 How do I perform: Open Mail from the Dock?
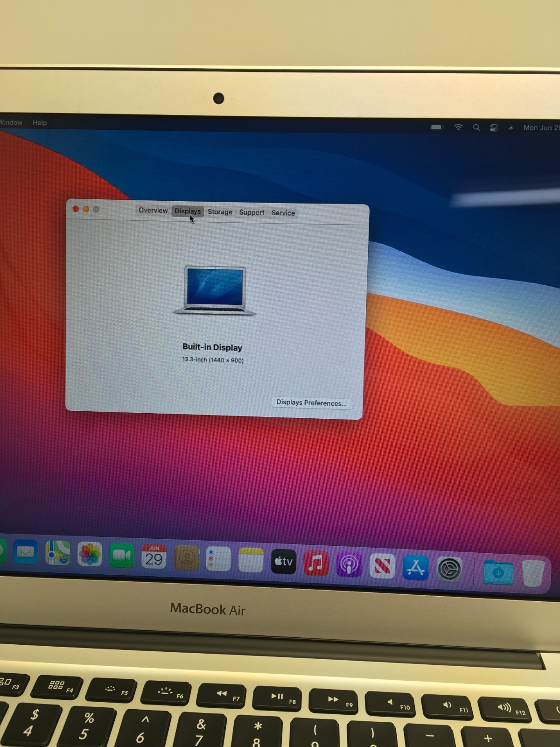25,552
